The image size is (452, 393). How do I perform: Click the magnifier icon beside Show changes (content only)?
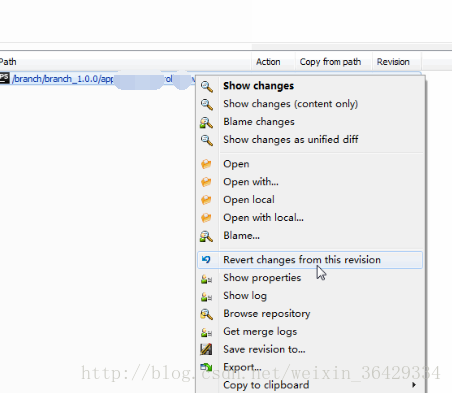pyautogui.click(x=206, y=104)
